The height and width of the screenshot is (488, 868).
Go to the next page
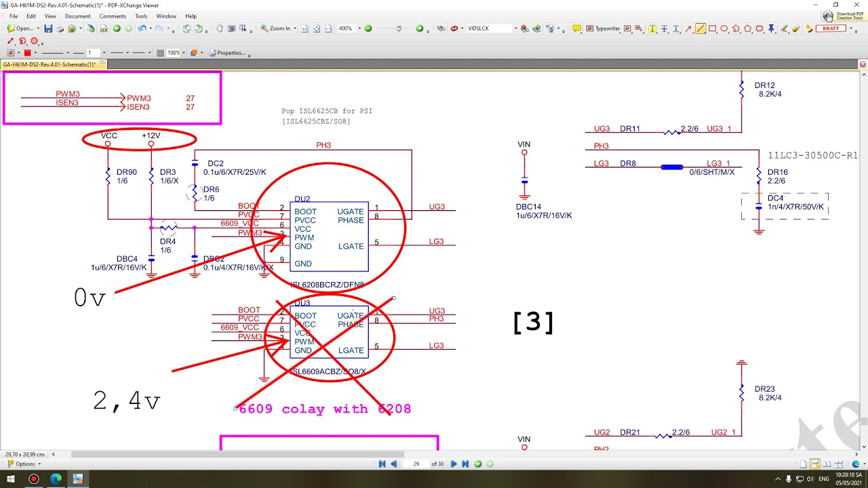tap(454, 464)
